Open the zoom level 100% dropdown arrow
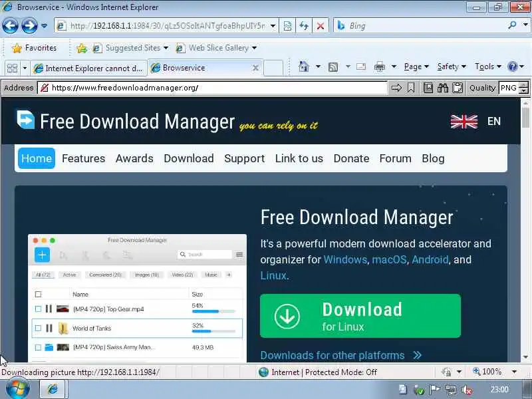This screenshot has width=532, height=399. (514, 372)
